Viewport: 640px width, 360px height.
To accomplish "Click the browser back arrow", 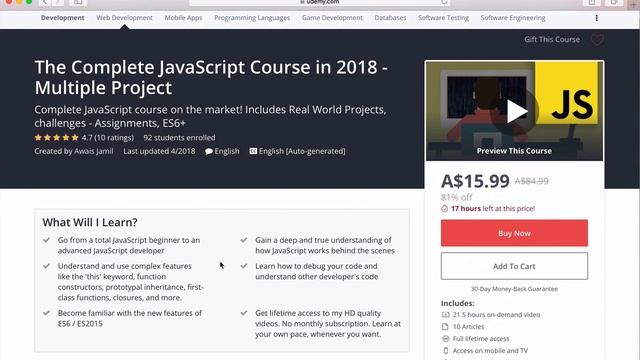I will pos(44,2).
